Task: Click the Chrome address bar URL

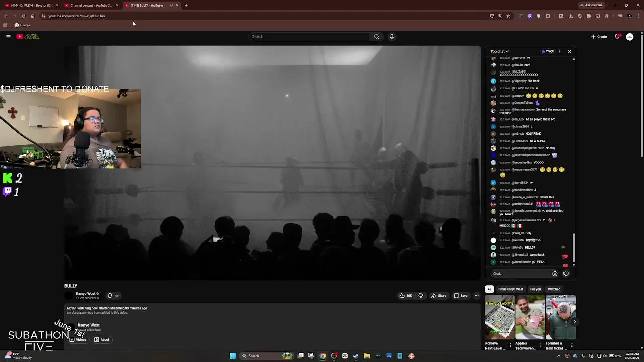Action: (76, 16)
